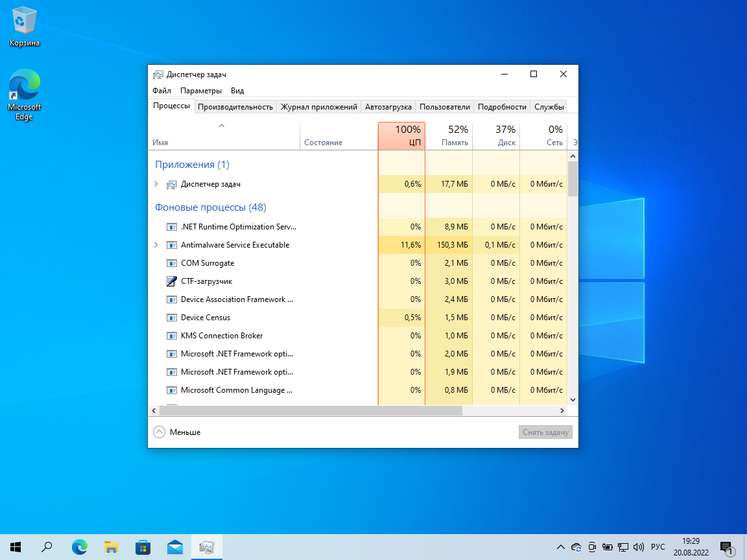This screenshot has height=560, width=747.
Task: Open Microsoft Store from the taskbar
Action: coord(143,547)
